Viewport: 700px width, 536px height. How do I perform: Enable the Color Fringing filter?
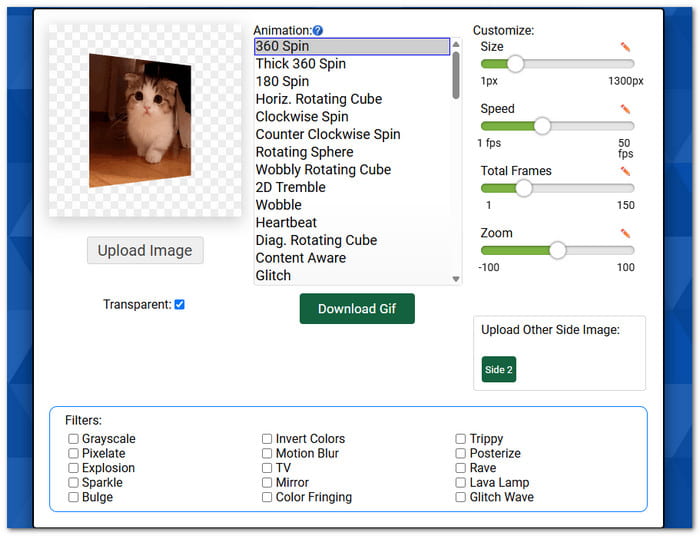click(x=267, y=497)
